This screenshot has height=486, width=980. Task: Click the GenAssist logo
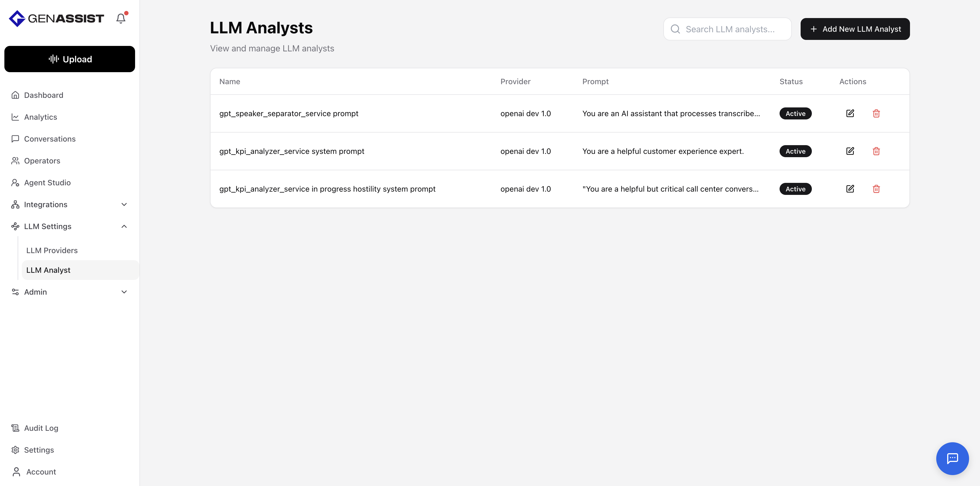56,18
